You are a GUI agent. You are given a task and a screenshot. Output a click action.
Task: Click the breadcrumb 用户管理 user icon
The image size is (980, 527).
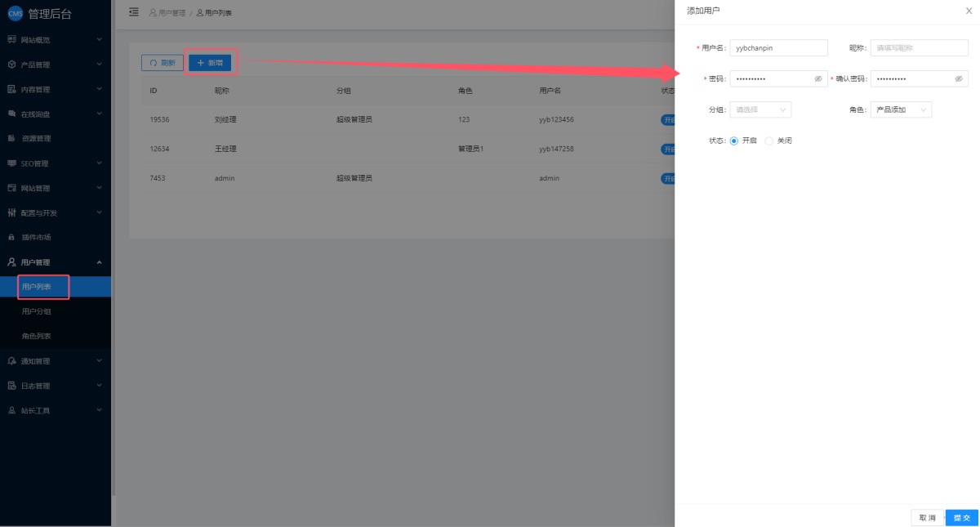click(x=153, y=13)
